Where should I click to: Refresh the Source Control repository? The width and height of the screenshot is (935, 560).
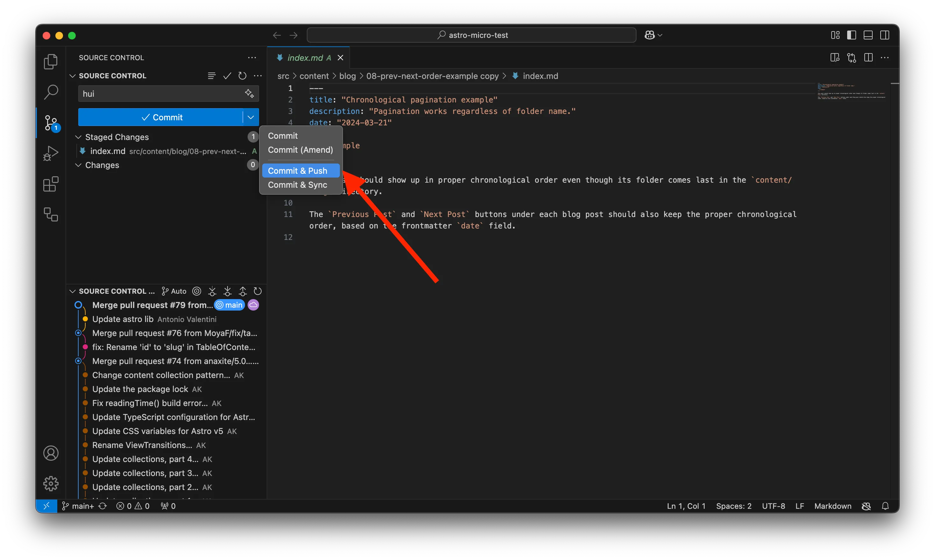tap(242, 76)
